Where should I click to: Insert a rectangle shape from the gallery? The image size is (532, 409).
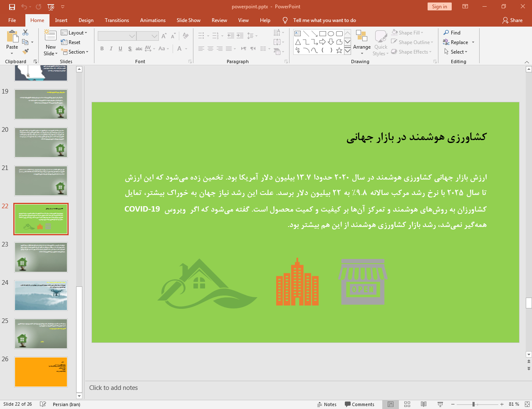tap(323, 34)
